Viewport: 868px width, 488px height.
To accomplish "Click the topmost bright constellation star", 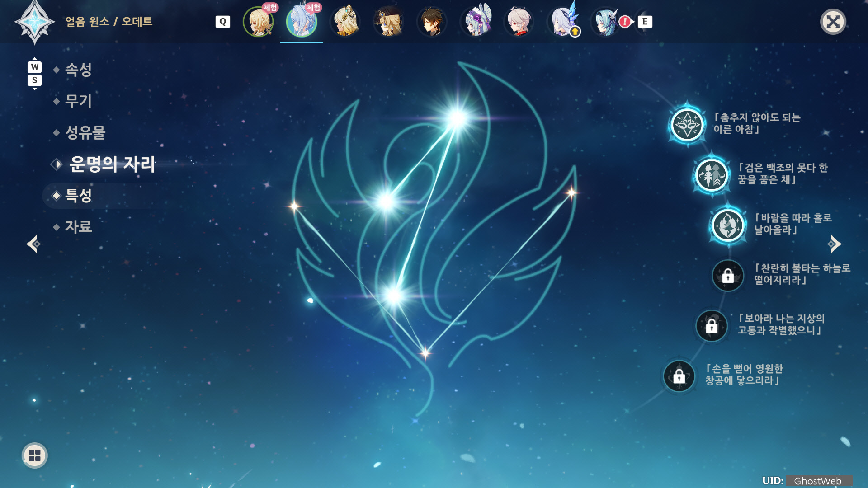I will (458, 118).
